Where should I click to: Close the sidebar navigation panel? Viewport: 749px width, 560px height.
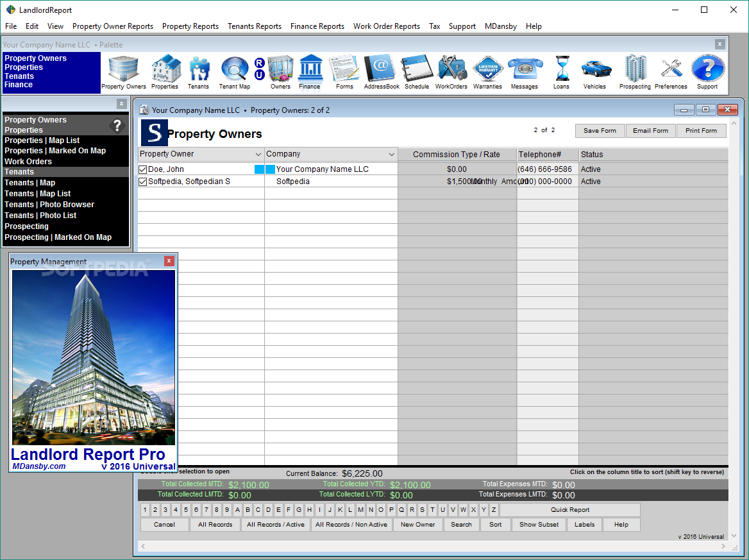(121, 104)
